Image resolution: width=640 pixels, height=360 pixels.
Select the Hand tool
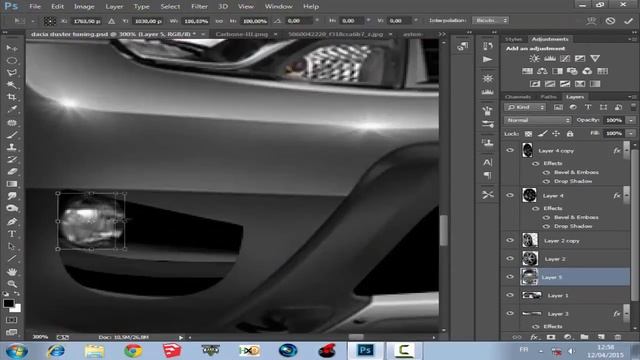[x=11, y=271]
